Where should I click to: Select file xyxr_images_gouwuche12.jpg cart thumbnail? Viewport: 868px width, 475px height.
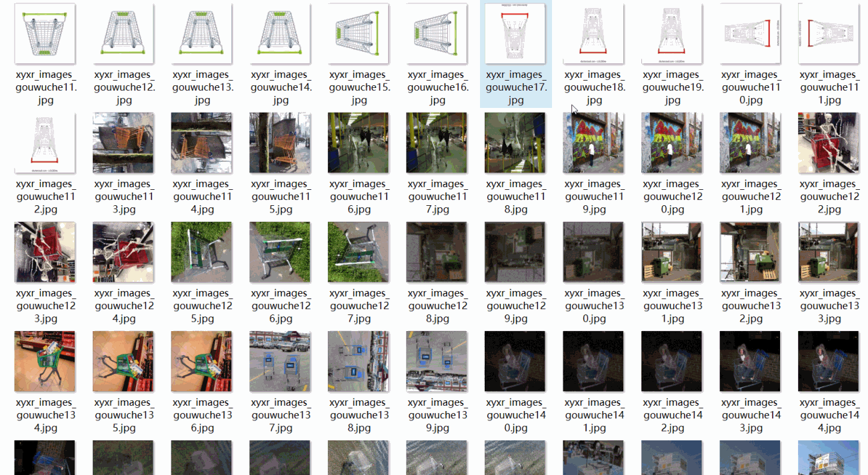[123, 33]
